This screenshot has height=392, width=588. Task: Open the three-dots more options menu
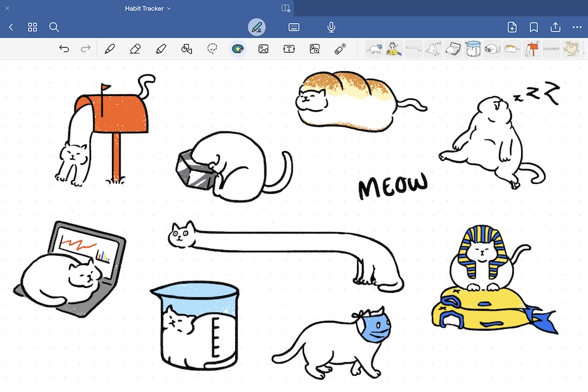577,27
